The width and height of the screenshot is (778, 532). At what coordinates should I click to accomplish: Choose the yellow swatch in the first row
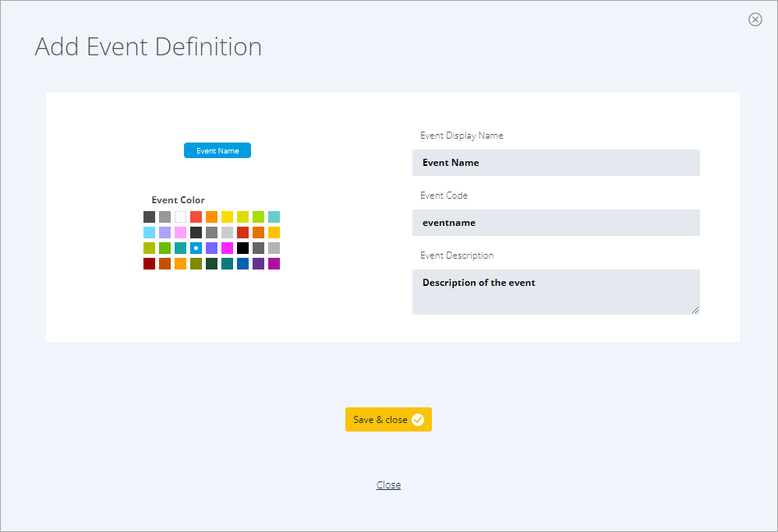(x=228, y=217)
